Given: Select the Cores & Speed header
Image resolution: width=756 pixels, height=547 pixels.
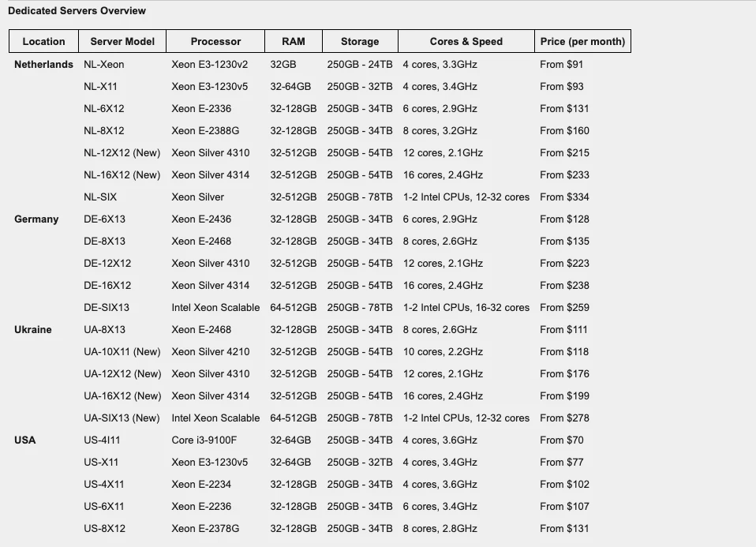Looking at the screenshot, I should [x=466, y=41].
